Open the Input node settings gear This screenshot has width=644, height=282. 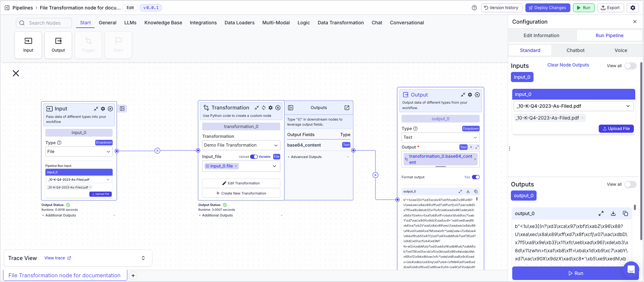click(103, 109)
